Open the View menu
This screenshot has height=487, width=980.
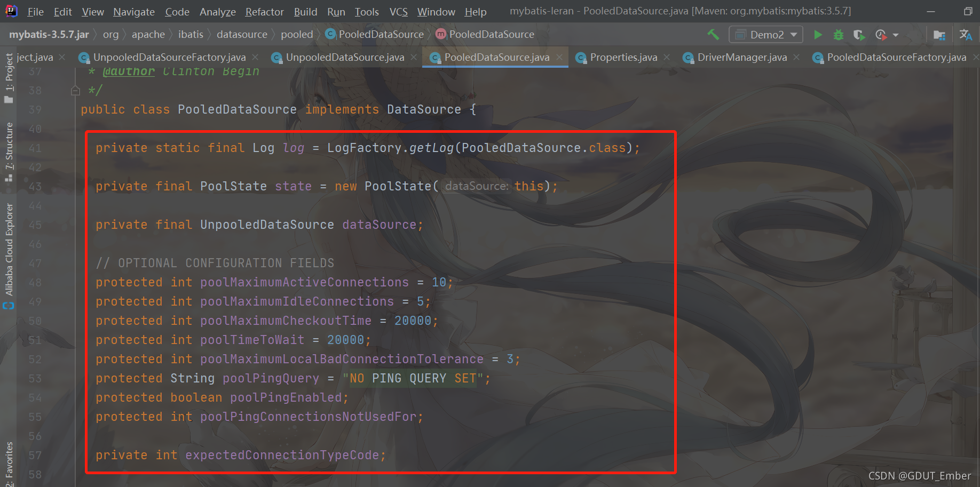pos(93,12)
